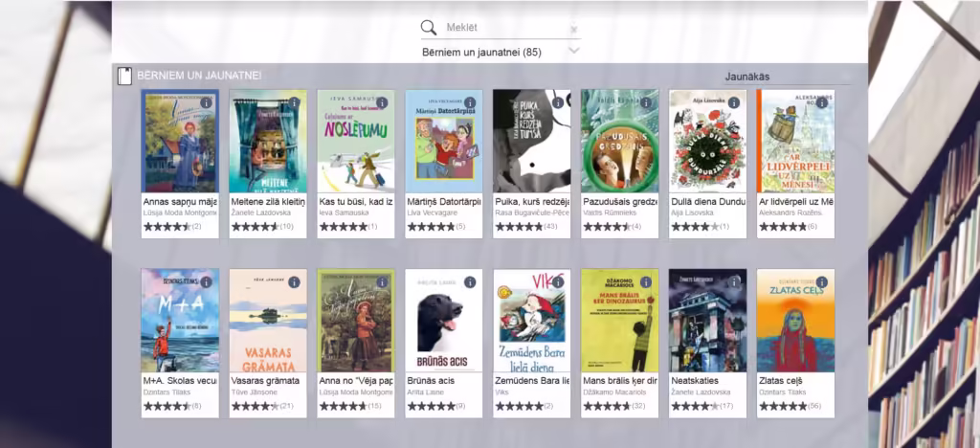Click author Aleksandrs Rozēns
This screenshot has height=448, width=980.
point(791,213)
